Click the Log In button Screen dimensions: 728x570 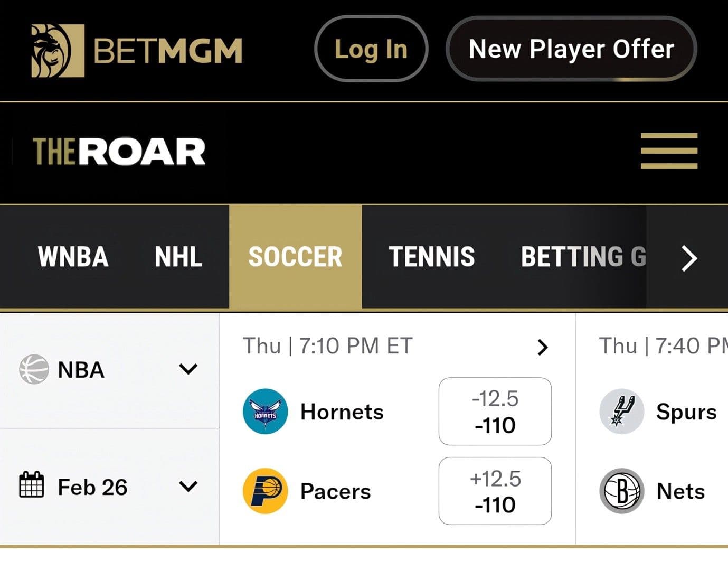pos(371,49)
